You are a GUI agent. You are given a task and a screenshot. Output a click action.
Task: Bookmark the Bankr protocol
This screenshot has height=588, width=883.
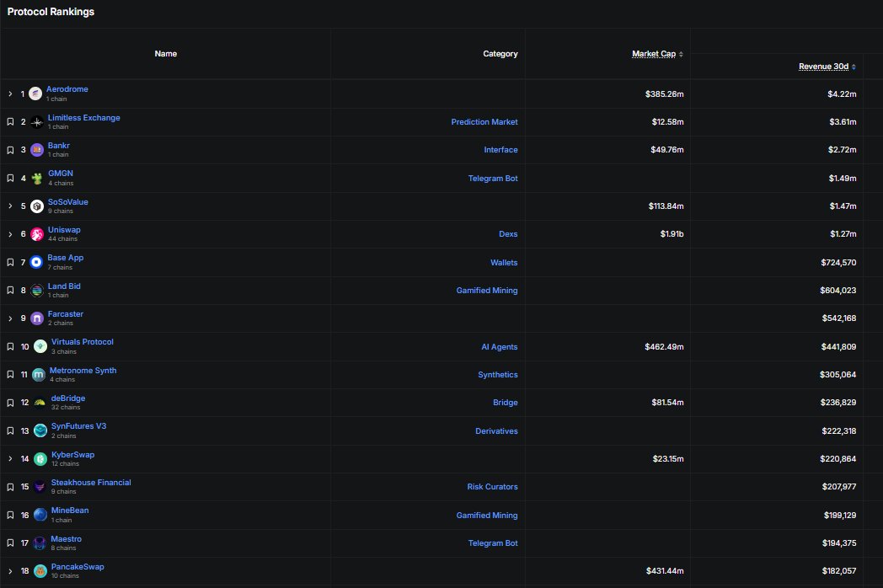coord(10,150)
